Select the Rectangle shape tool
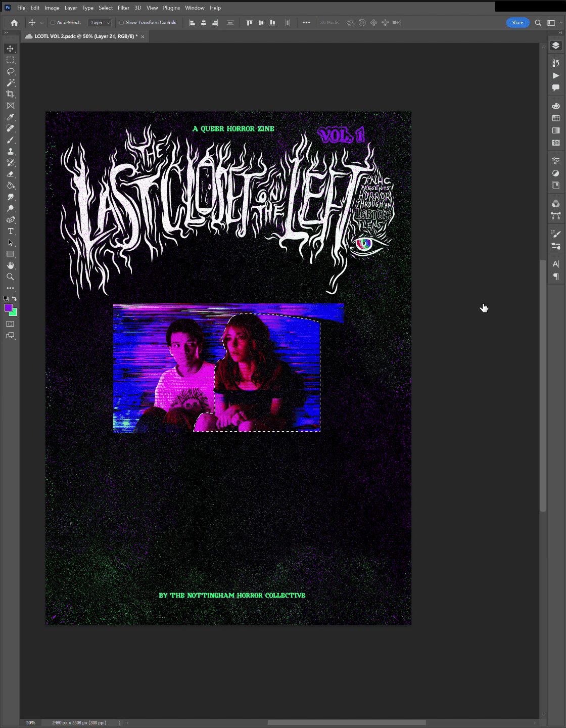This screenshot has width=566, height=728. point(10,254)
